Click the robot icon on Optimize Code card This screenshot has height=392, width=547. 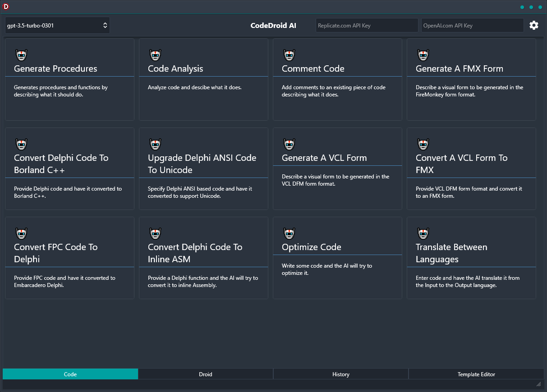289,233
